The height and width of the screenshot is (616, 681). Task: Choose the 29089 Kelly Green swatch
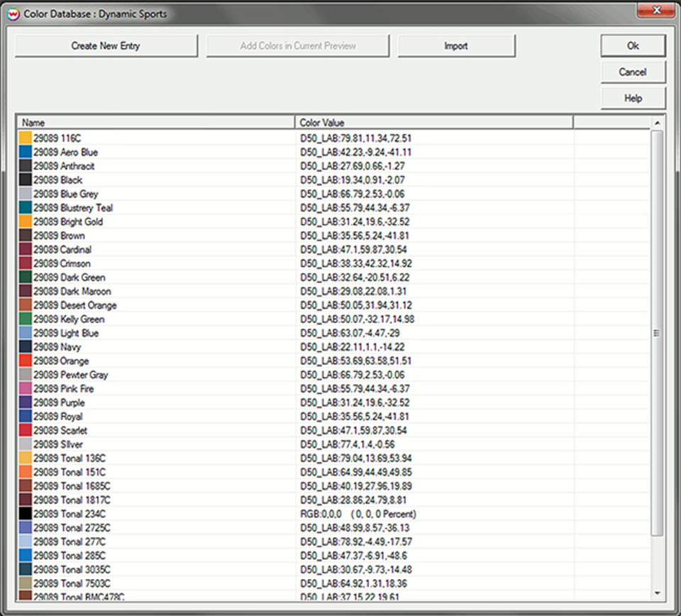(x=26, y=319)
